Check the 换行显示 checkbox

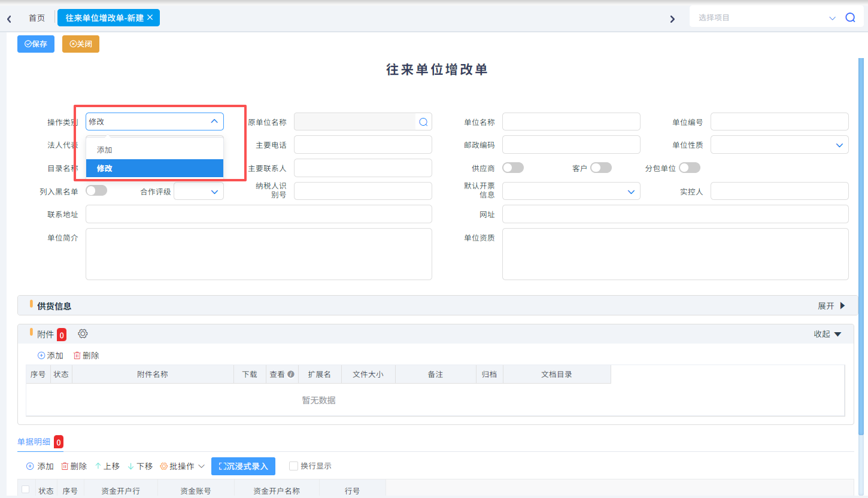[293, 466]
